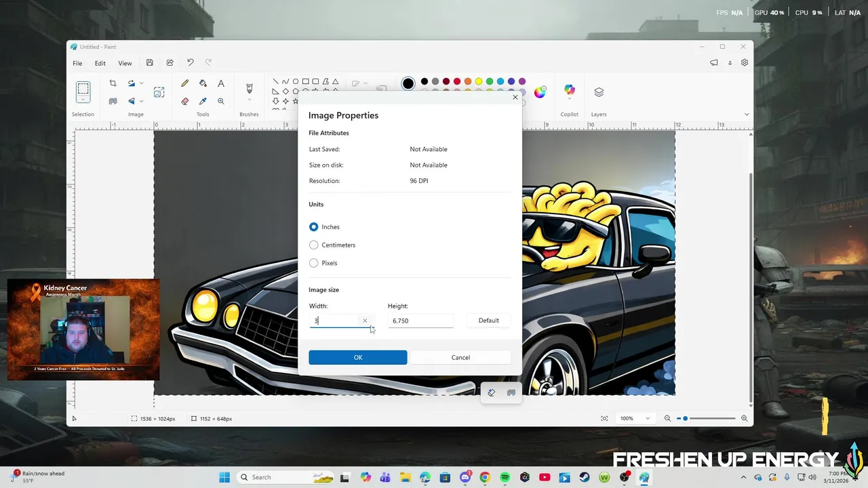This screenshot has height=488, width=868.
Task: Click the Undo arrow
Action: [190, 63]
